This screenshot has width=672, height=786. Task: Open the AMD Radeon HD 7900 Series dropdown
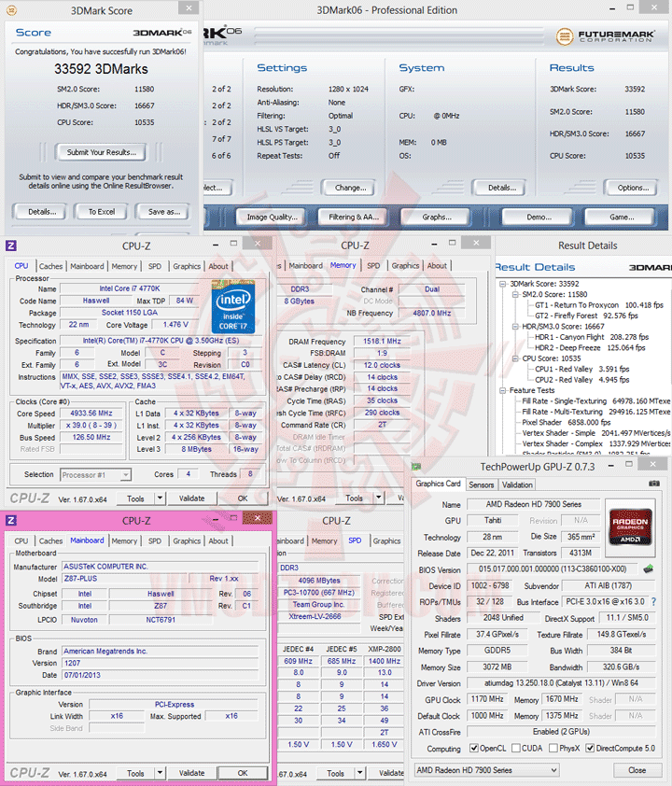486,770
